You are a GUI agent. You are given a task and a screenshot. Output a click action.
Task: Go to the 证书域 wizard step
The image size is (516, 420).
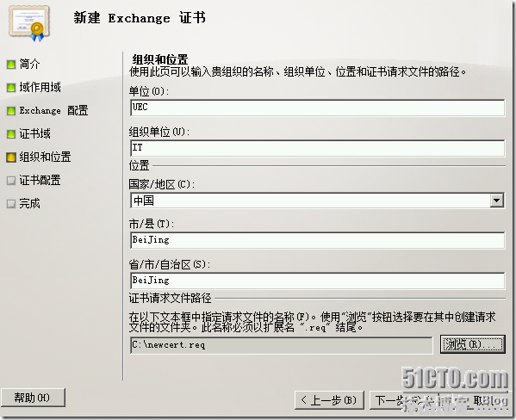[x=34, y=133]
